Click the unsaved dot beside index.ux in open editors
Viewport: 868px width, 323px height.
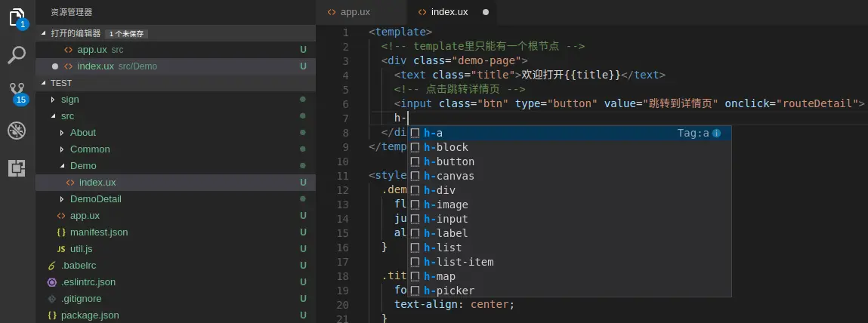coord(55,66)
